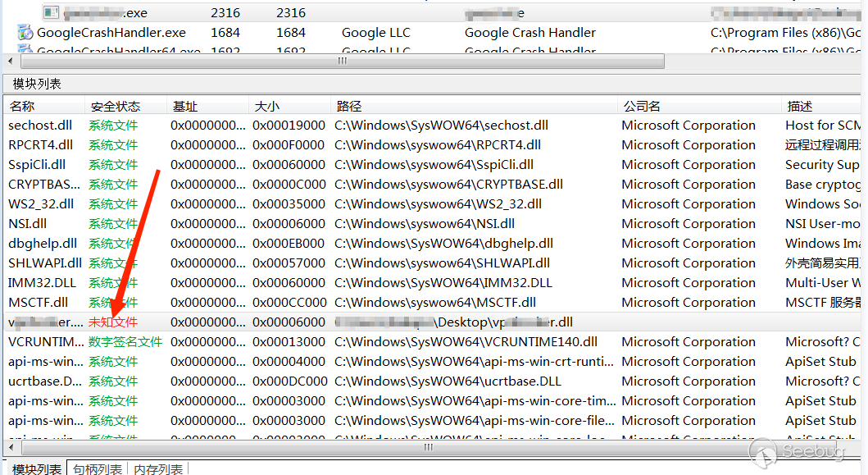Select the ucrtbase.D... module name
Viewport: 868px width, 475px height.
45,381
